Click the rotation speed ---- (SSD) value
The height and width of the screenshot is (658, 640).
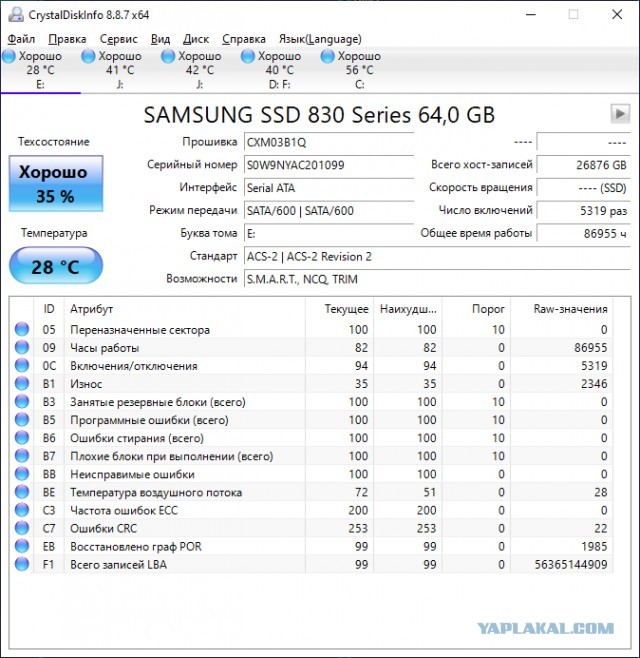583,188
